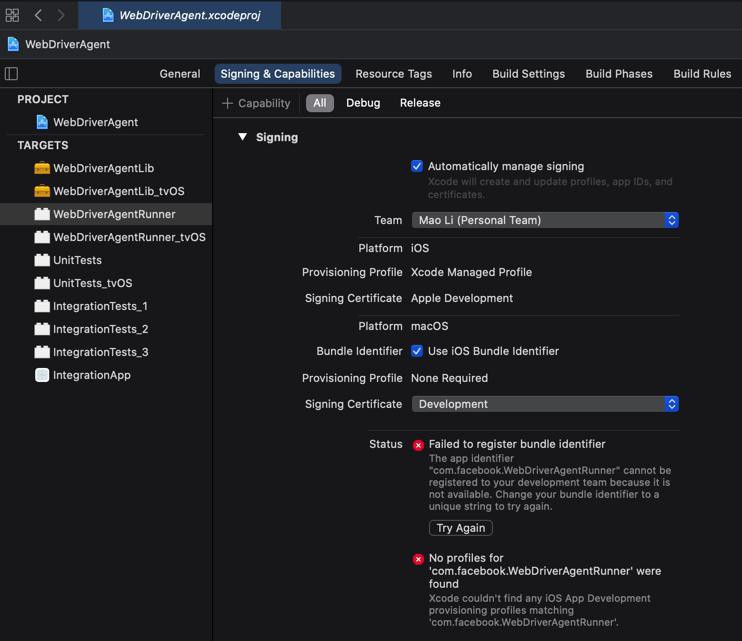Screen dimensions: 742x641
Task: Select the WebDriverAgentLib target
Action: click(x=106, y=168)
